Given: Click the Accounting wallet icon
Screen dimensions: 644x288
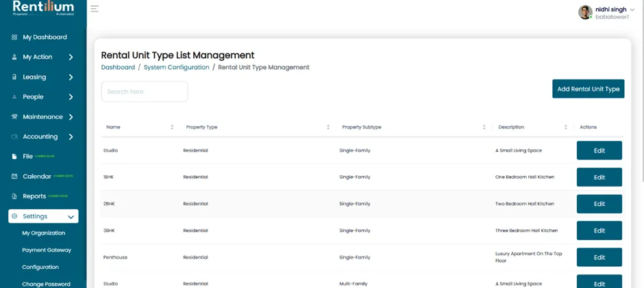Looking at the screenshot, I should click(14, 137).
